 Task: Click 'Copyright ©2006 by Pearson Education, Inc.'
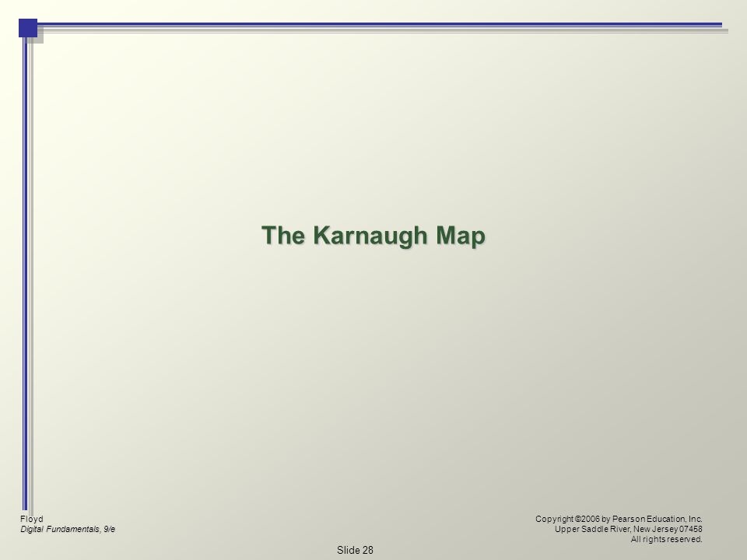click(619, 519)
